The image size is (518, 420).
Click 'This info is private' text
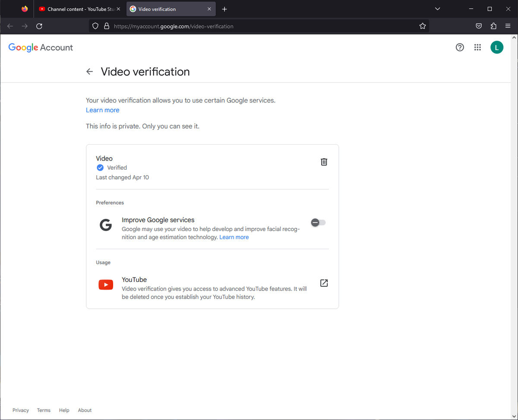pos(142,126)
